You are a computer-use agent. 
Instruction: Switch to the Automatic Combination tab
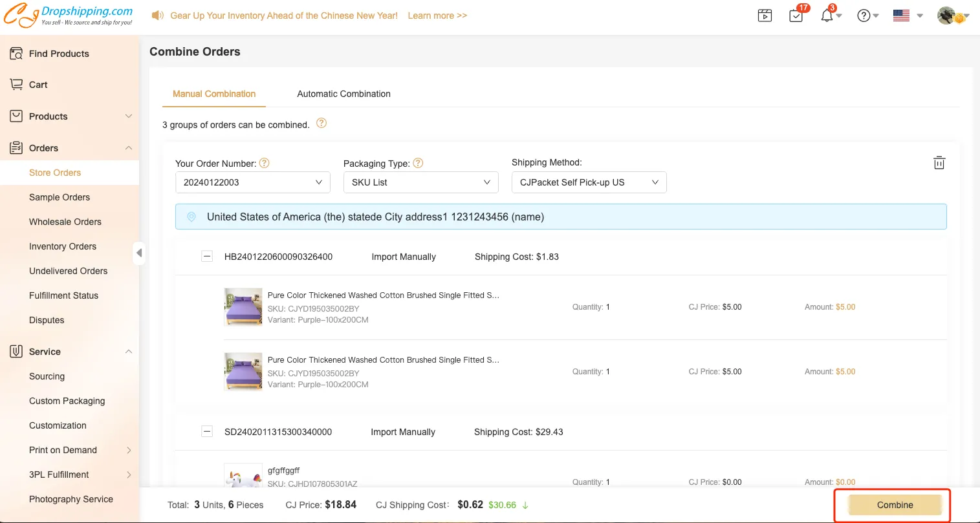tap(343, 94)
